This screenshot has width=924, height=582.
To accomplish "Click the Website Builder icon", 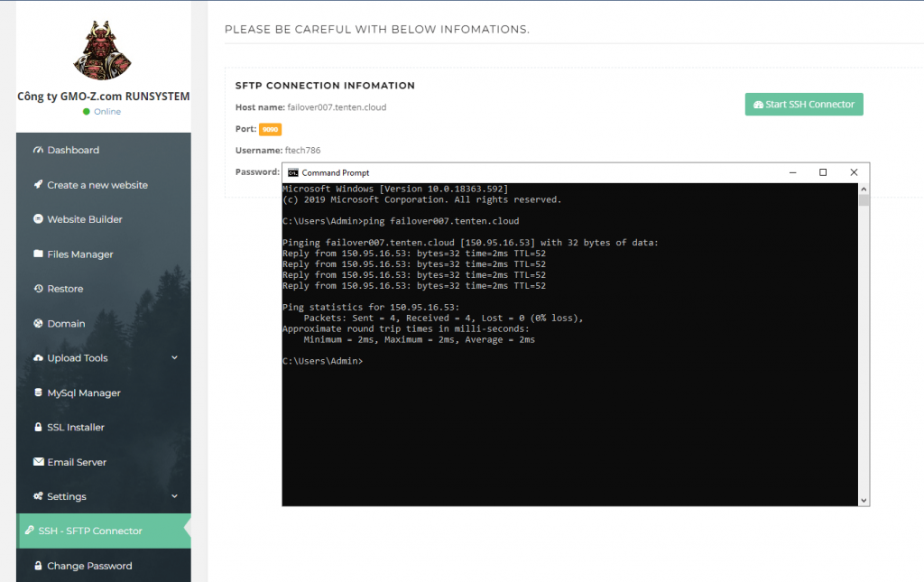I will [39, 219].
